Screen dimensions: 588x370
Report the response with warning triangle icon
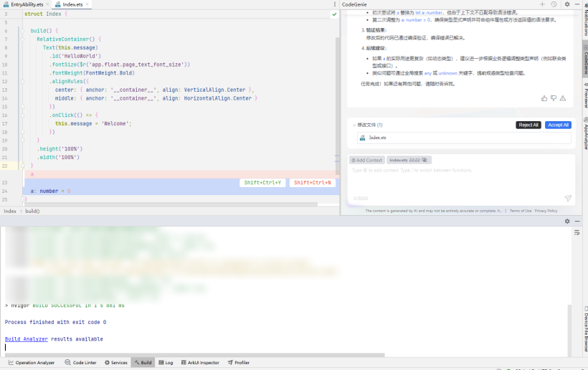pos(563,98)
